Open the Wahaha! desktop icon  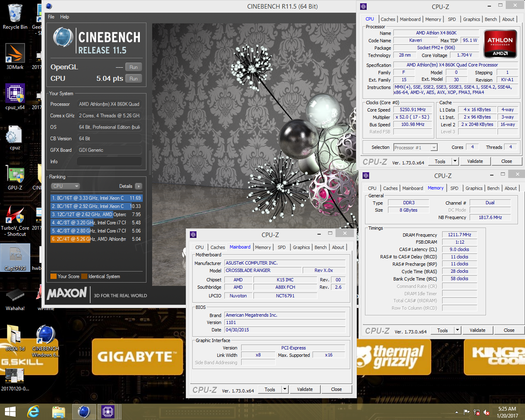pyautogui.click(x=15, y=299)
